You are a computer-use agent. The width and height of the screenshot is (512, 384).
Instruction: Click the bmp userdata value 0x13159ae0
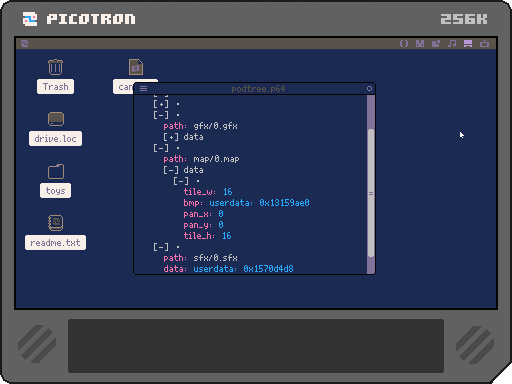[284, 203]
